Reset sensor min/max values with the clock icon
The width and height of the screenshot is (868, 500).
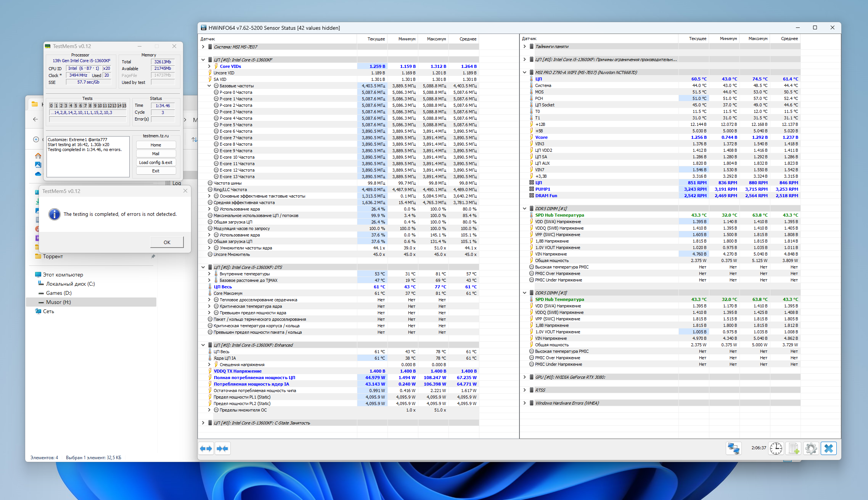click(x=776, y=448)
